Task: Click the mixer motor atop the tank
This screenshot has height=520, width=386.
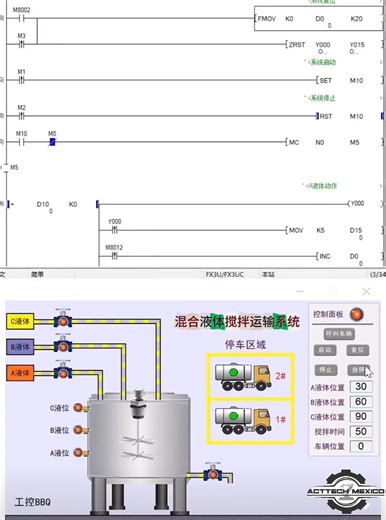Action: coord(139,404)
